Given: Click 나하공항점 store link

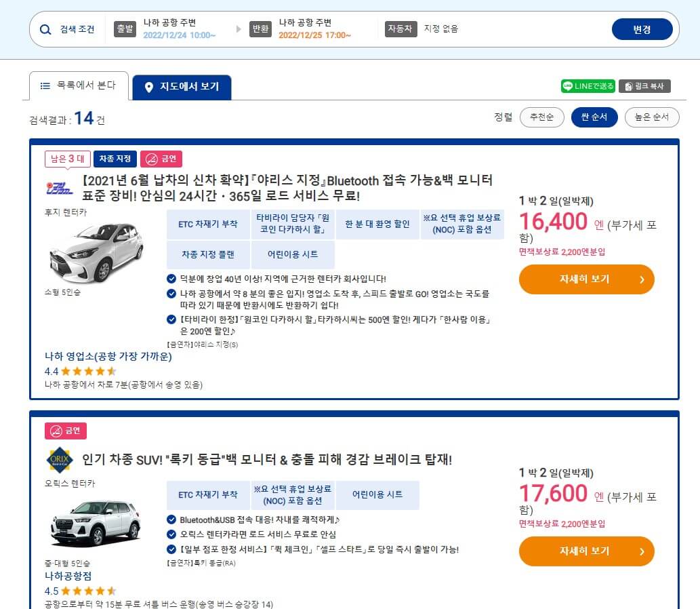Looking at the screenshot, I should point(68,576).
